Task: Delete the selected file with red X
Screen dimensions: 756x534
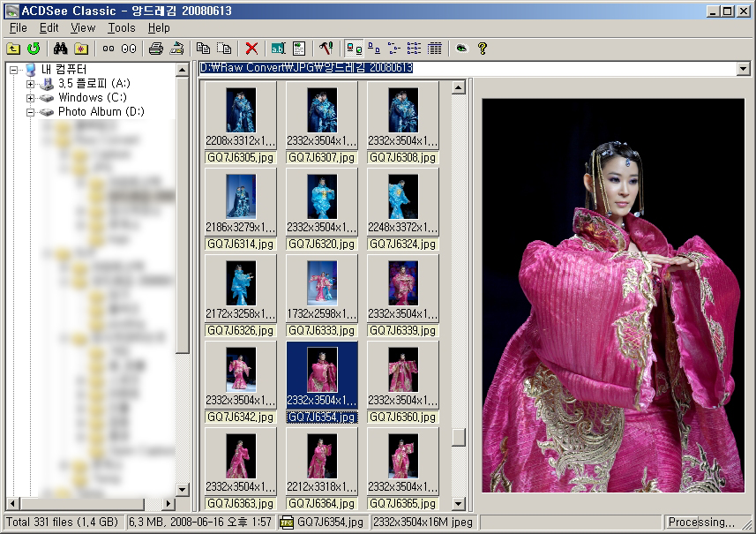Action: (x=251, y=49)
